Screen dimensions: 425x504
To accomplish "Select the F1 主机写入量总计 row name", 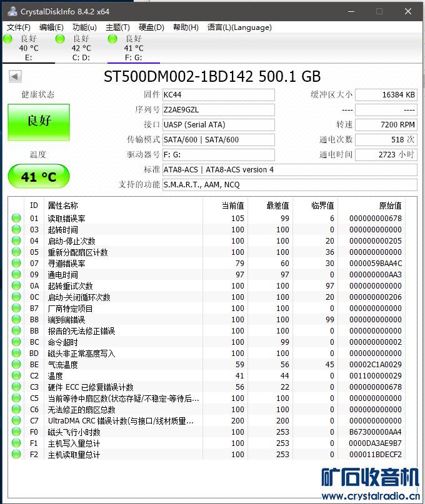I will (x=74, y=443).
